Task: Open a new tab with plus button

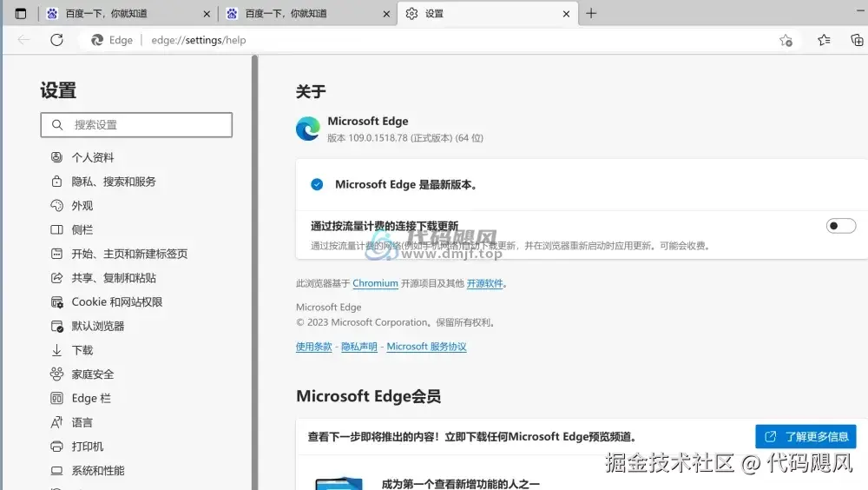Action: click(591, 13)
